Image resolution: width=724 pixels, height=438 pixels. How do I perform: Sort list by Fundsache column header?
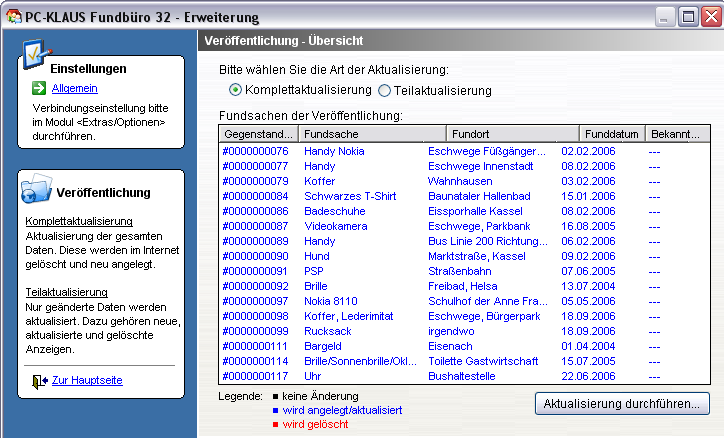click(370, 134)
